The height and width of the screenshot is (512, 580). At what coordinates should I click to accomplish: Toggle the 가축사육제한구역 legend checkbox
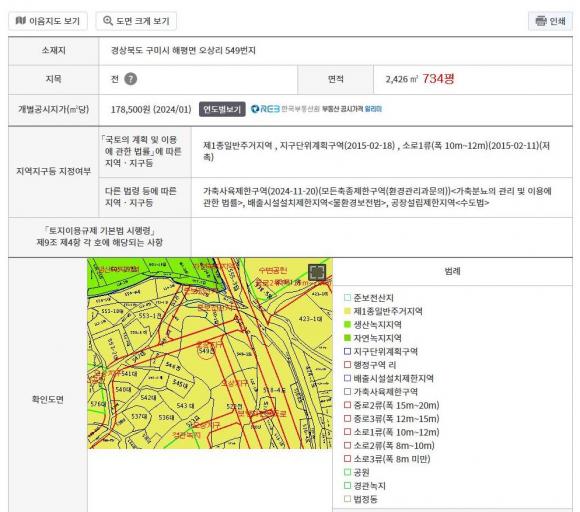point(347,391)
